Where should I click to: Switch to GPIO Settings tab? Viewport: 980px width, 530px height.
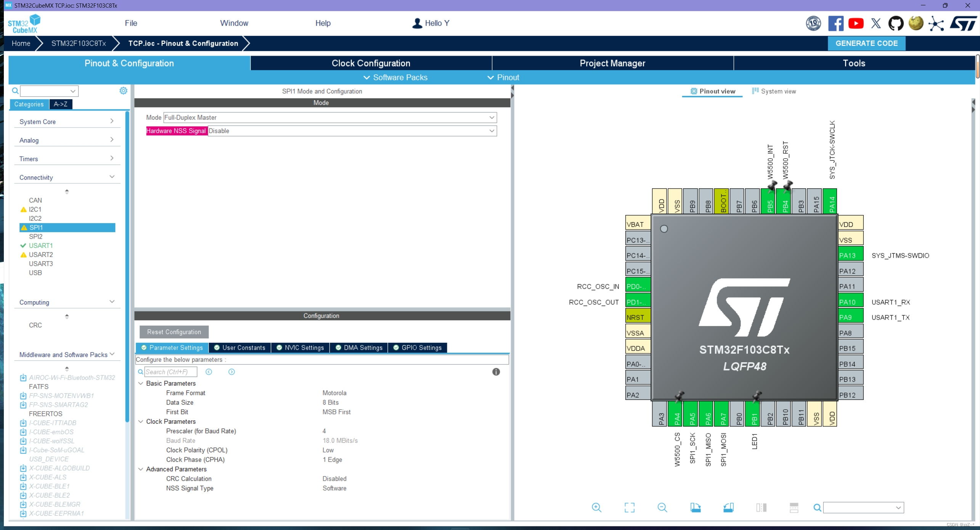(418, 348)
